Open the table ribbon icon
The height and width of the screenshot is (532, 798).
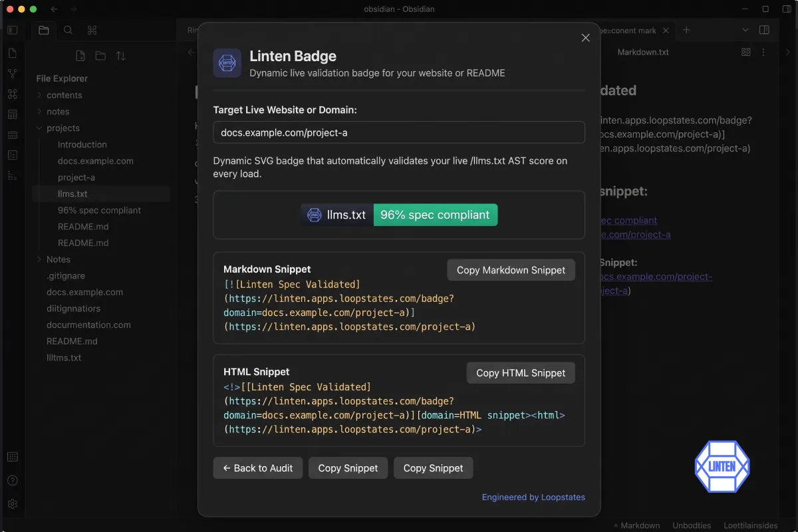(x=13, y=114)
